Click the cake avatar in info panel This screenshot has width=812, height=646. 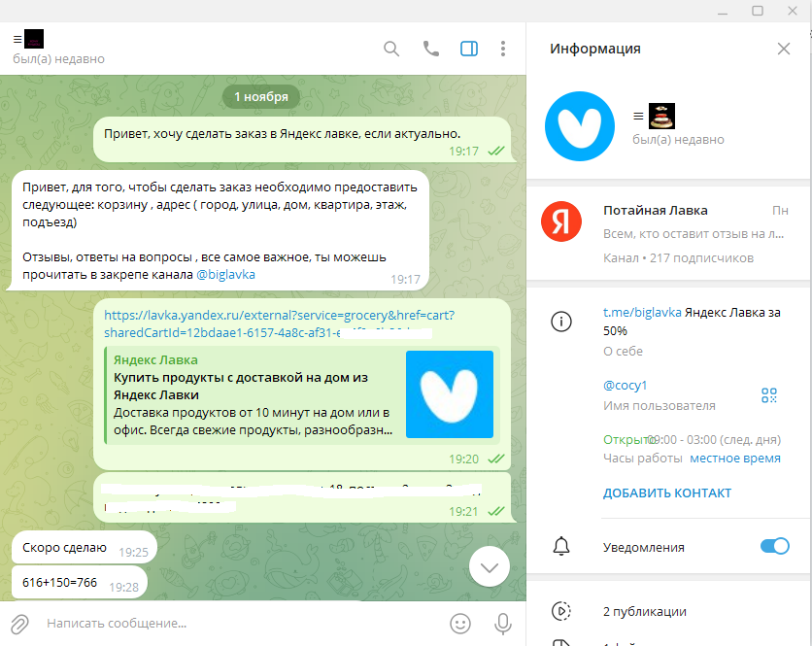point(661,116)
